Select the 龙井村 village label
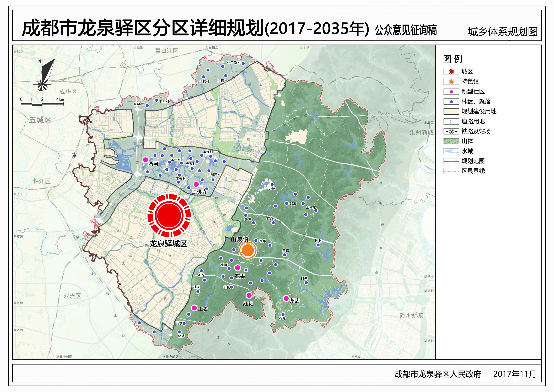 coord(176,160)
